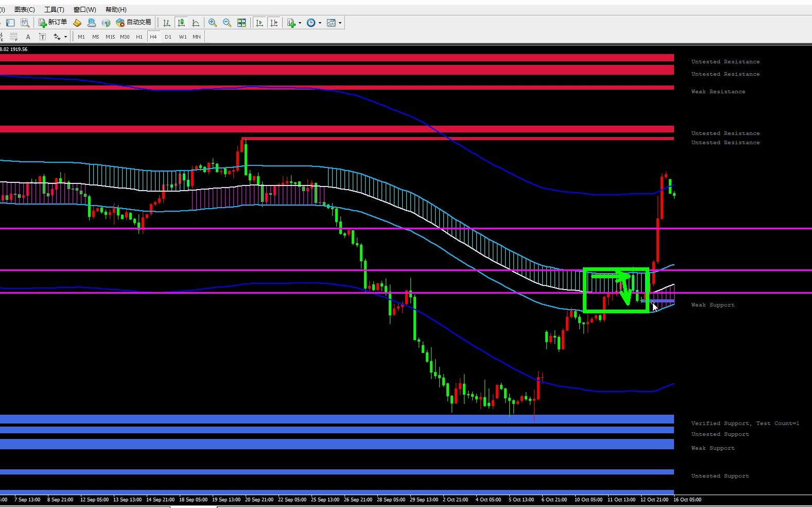Click the add indicators icon

291,23
